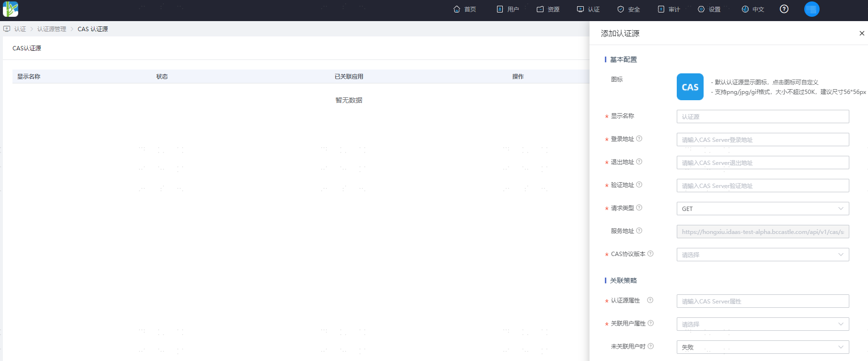
Task: Focus the 认证源属性 input field
Action: (x=763, y=301)
